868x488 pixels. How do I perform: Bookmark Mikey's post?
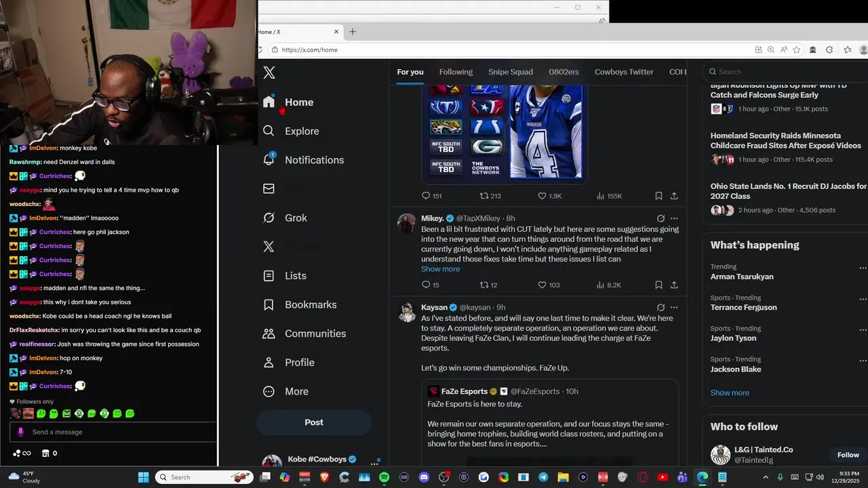(658, 285)
